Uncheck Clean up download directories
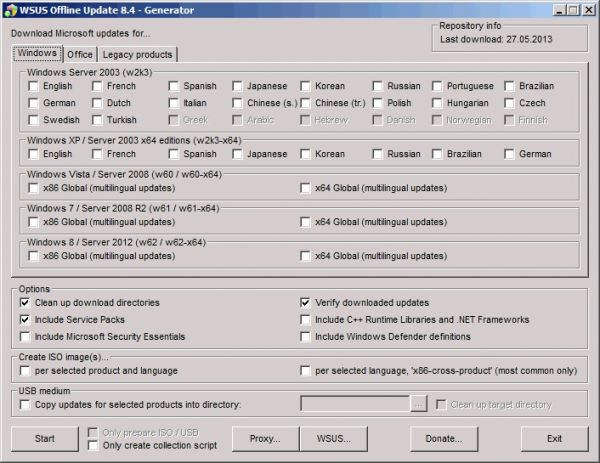This screenshot has height=463, width=600. tap(25, 303)
